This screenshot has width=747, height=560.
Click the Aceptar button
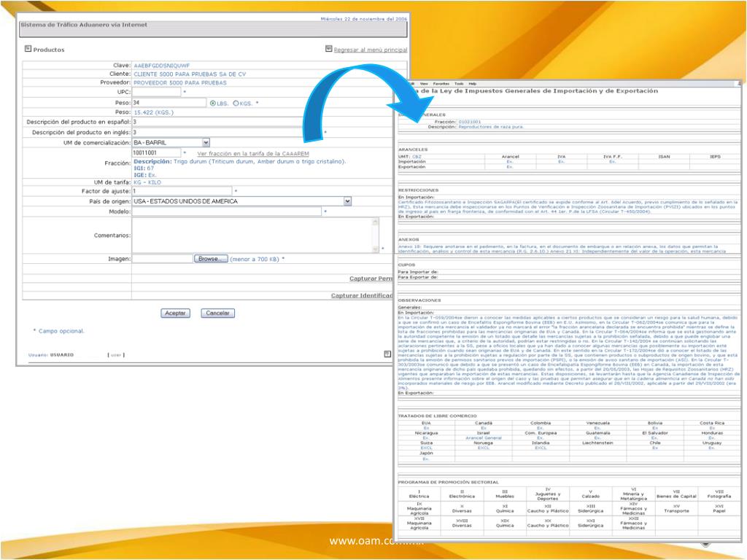pos(175,313)
